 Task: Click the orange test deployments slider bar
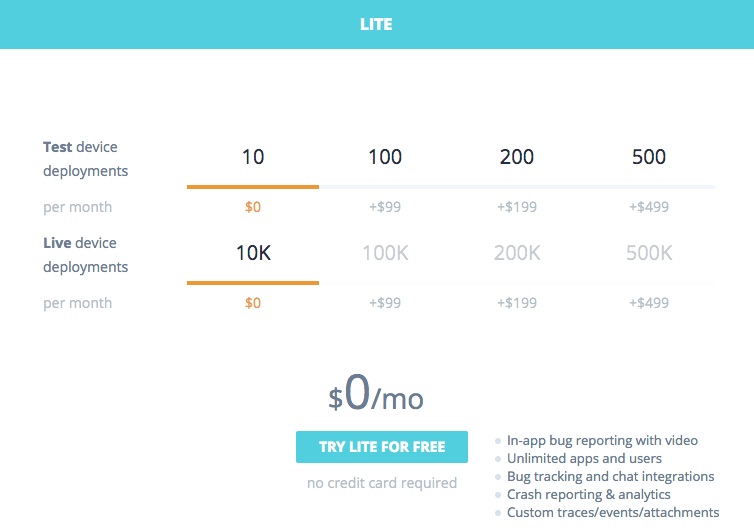(253, 186)
